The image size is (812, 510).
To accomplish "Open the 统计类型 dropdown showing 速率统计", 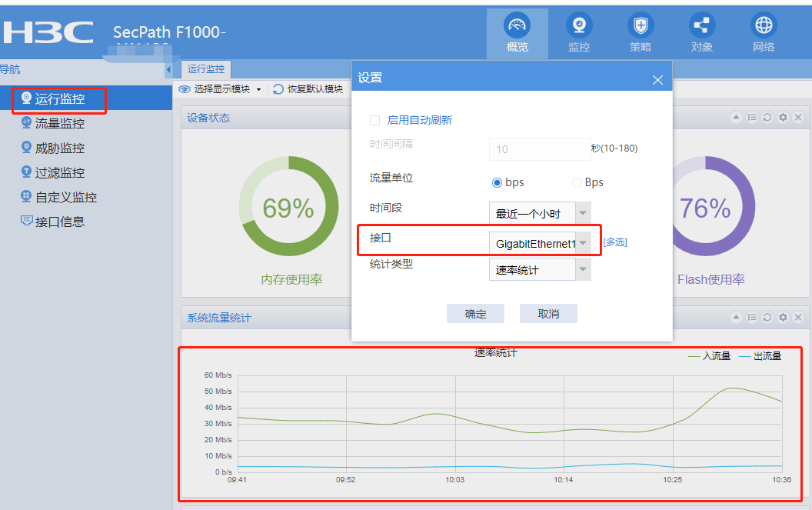I will pos(540,269).
